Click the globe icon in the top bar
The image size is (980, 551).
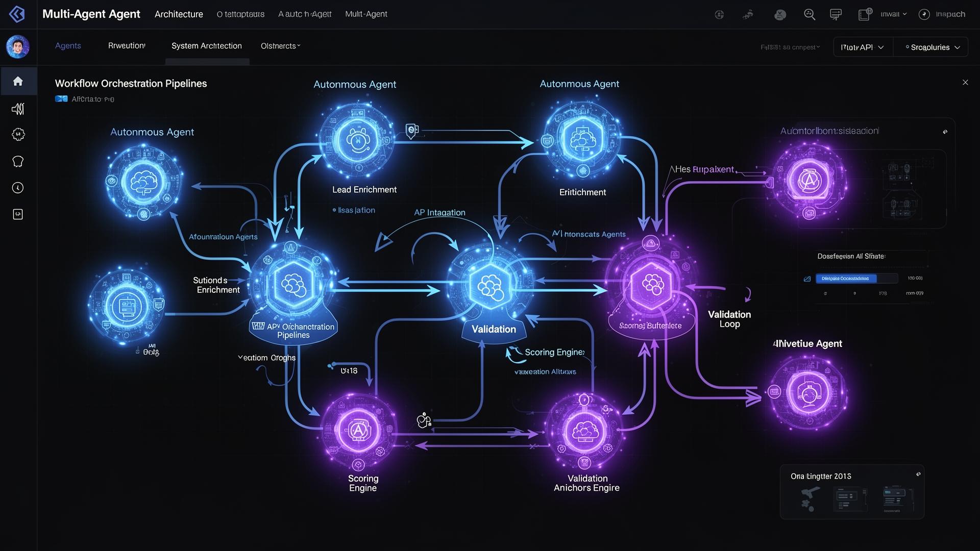click(719, 15)
